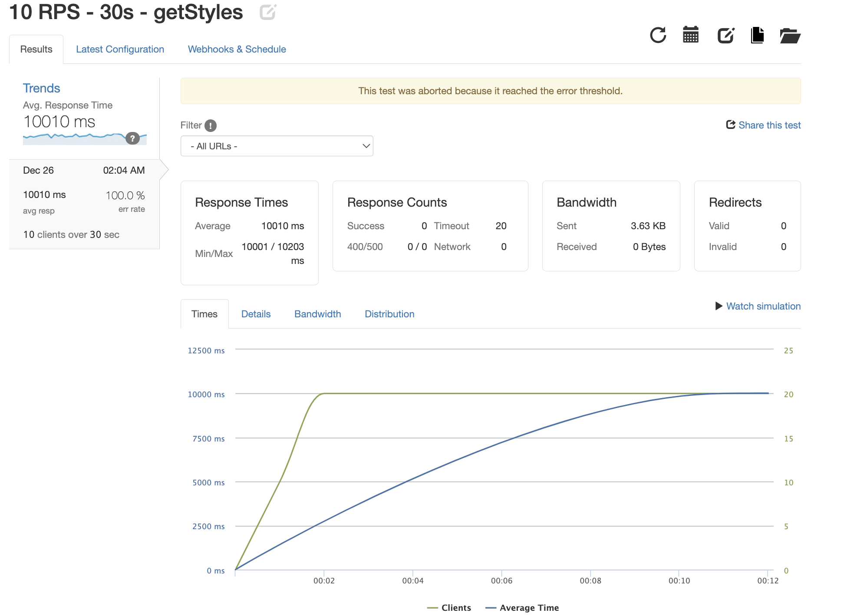Switch to the Bandwidth chart tab
This screenshot has width=854, height=616.
coord(318,314)
